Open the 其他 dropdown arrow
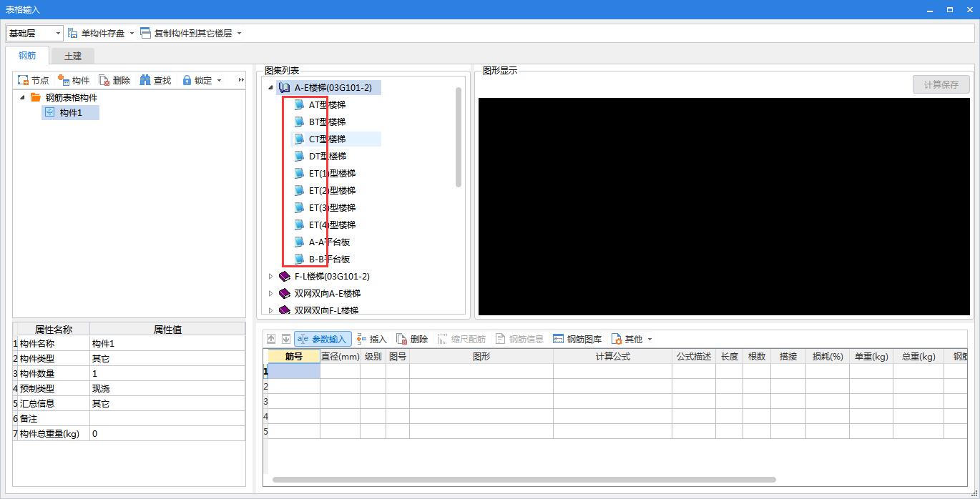Viewport: 980px width, 499px height. click(x=650, y=339)
